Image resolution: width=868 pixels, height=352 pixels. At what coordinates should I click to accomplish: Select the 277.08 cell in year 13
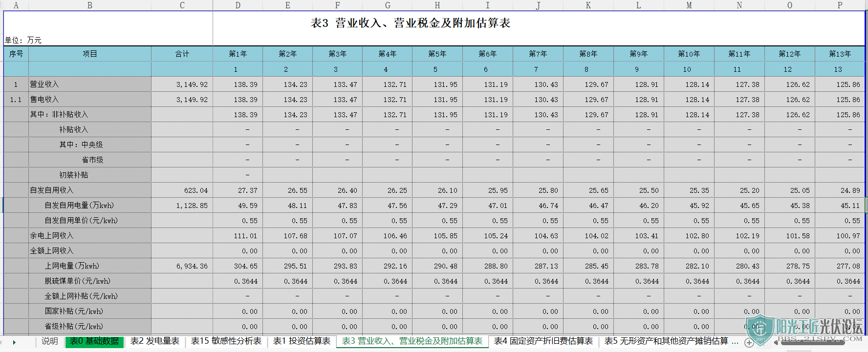[x=840, y=266]
